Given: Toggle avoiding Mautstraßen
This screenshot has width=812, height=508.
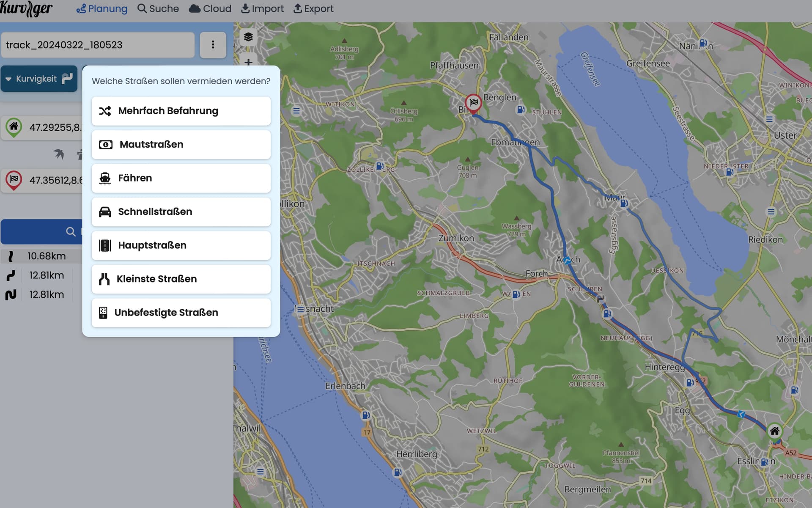Looking at the screenshot, I should tap(181, 145).
